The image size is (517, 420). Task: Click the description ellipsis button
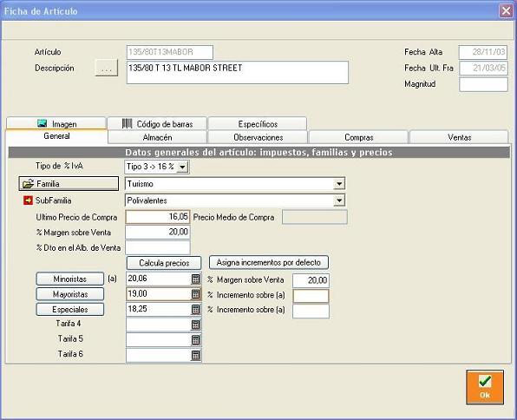pyautogui.click(x=106, y=68)
